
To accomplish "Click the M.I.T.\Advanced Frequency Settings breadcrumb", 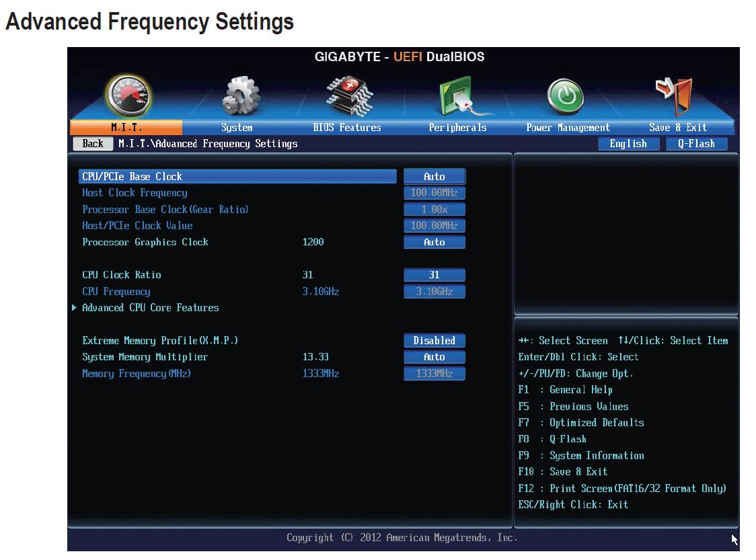I will pyautogui.click(x=208, y=144).
